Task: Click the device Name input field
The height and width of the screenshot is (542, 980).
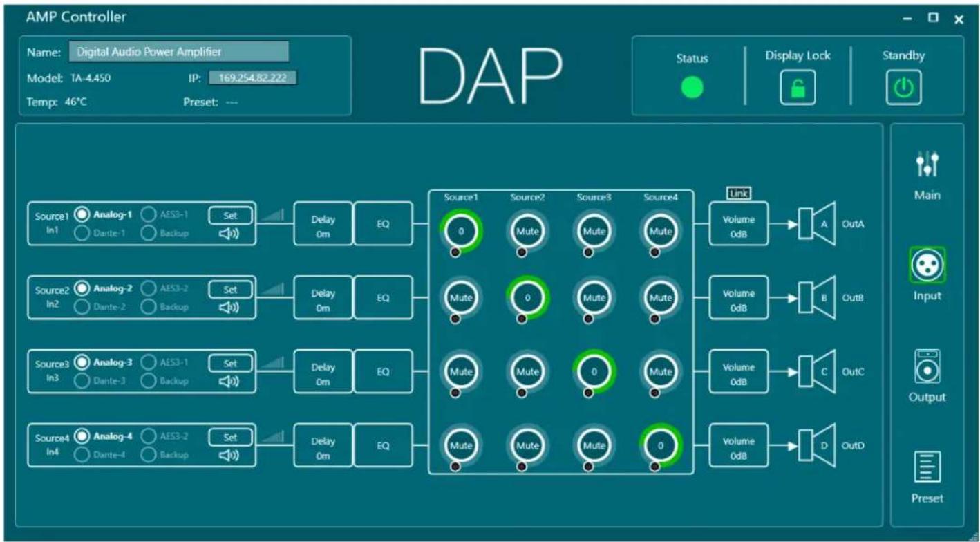Action: click(178, 52)
